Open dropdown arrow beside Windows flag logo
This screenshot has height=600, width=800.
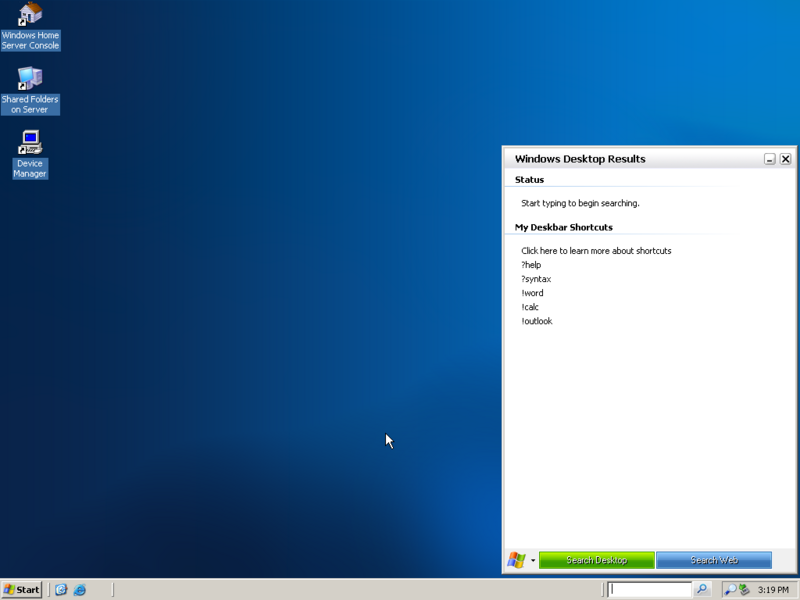tap(533, 560)
